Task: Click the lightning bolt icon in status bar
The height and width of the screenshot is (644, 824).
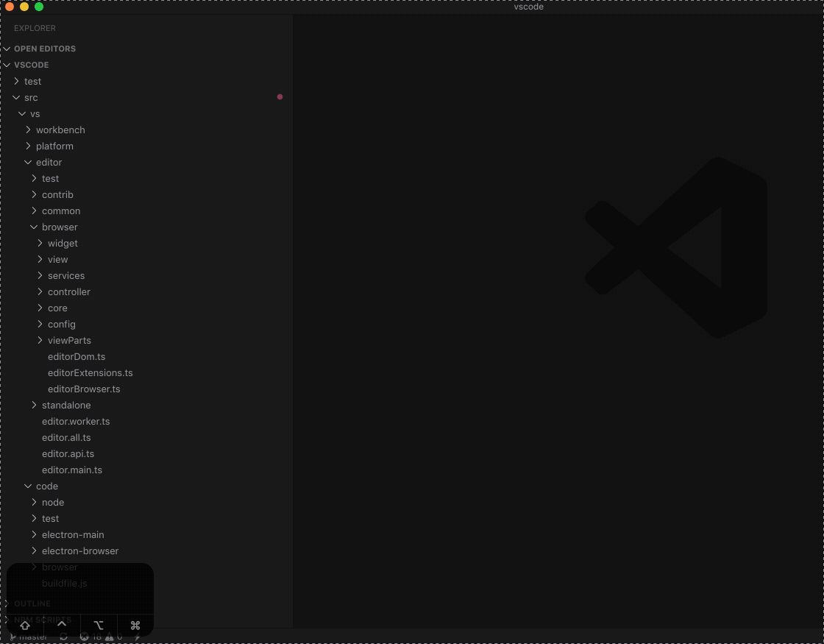Action: coord(137,637)
